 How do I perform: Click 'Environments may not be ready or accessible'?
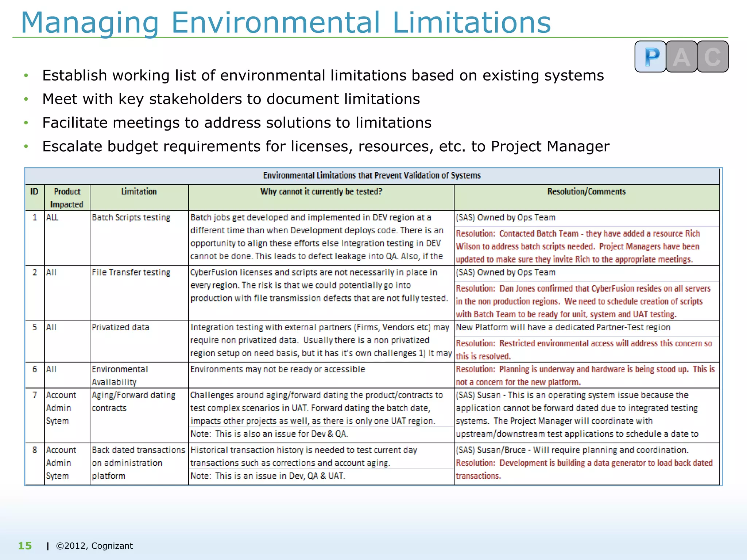pyautogui.click(x=278, y=369)
